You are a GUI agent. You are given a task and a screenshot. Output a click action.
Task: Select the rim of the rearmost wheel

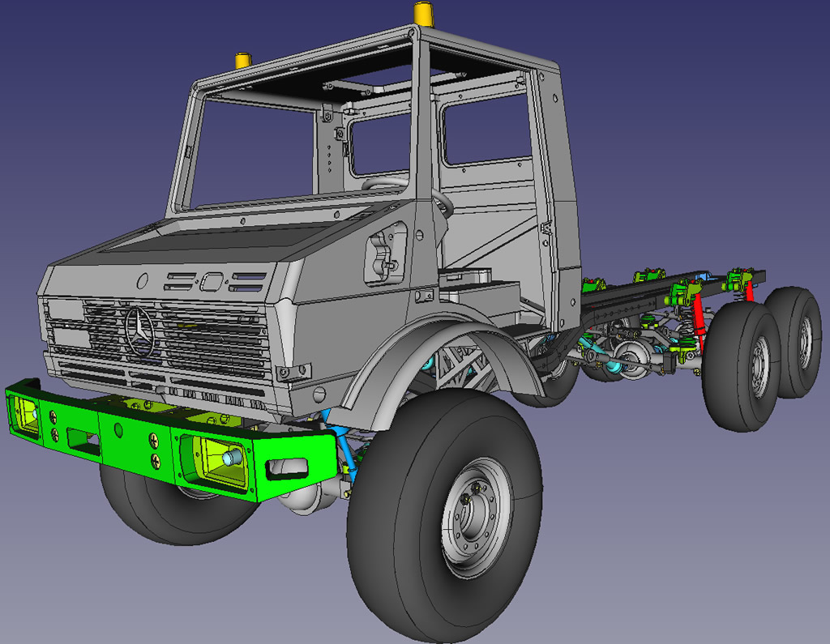pyautogui.click(x=806, y=342)
